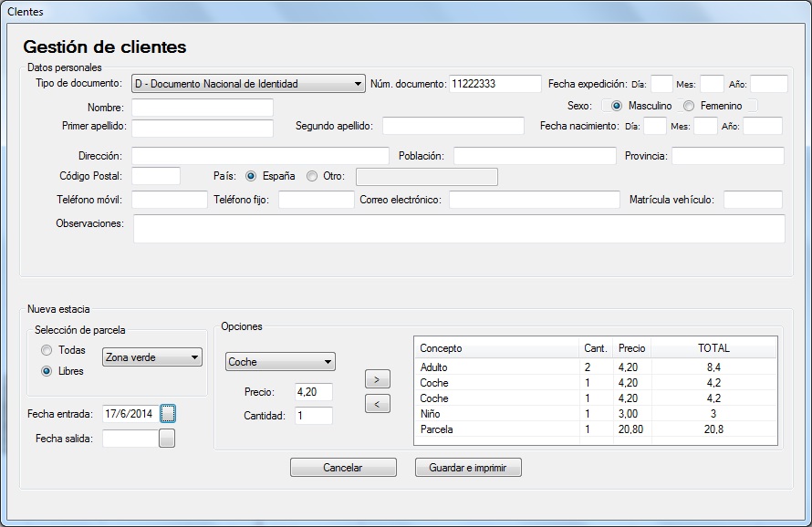
Task: Click the Guardar e imprimir button
Action: (468, 468)
